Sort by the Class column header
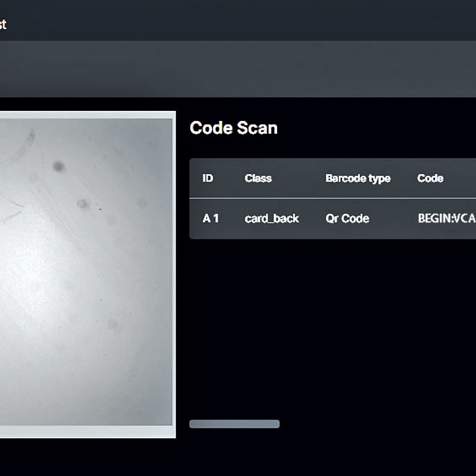Viewport: 476px width, 476px height. point(258,178)
